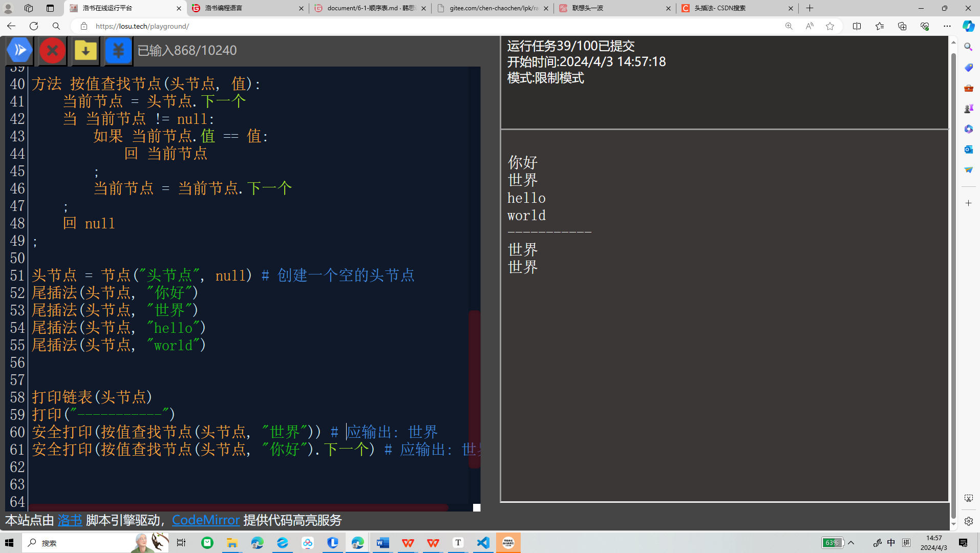Open favorites list icon
The width and height of the screenshot is (980, 553).
(880, 26)
